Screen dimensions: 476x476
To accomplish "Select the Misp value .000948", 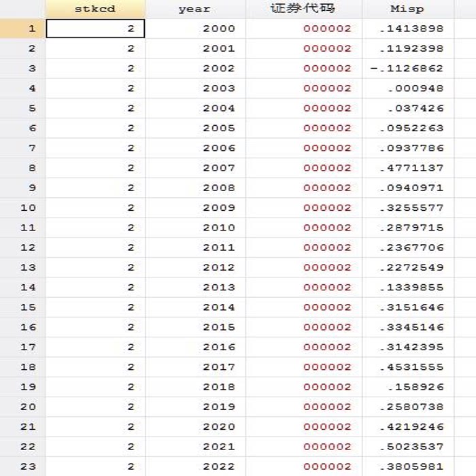I will pos(415,88).
